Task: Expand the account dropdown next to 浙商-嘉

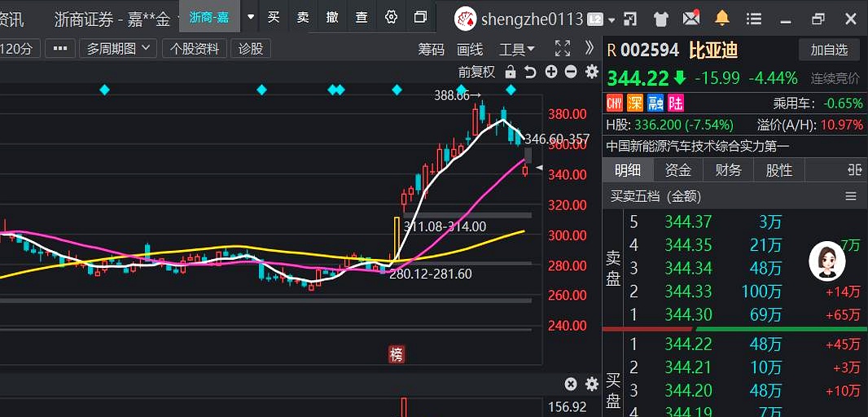Action: [x=251, y=17]
